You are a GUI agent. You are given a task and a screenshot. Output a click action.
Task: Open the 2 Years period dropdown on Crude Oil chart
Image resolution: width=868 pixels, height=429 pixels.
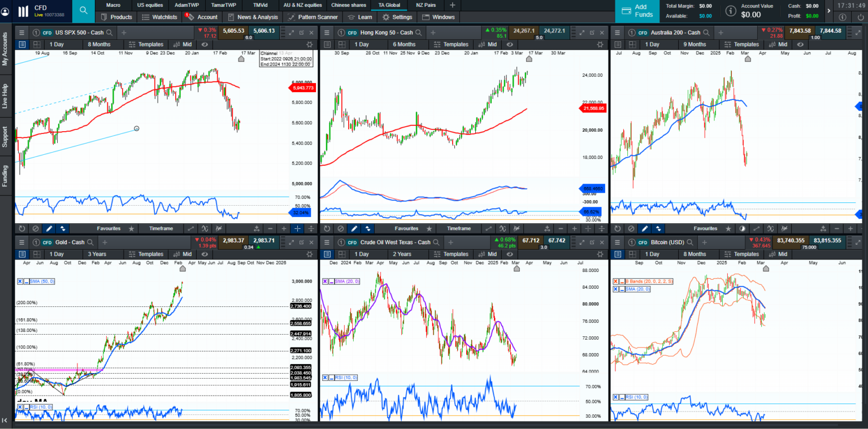coord(402,254)
